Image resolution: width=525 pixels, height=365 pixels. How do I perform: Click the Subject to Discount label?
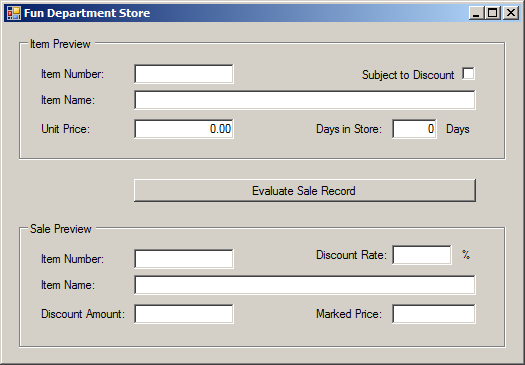click(408, 75)
